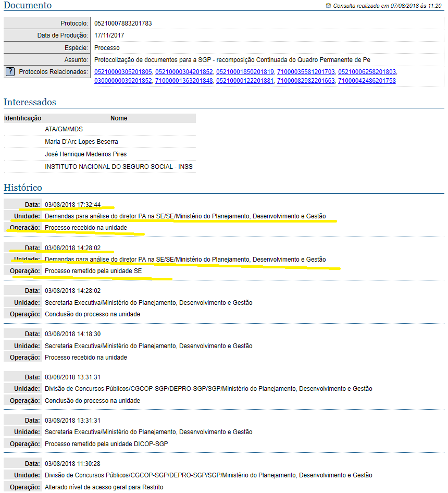Click interessado Maria D'Arc Lopes Beserra
This screenshot has width=448, height=493.
[81, 142]
